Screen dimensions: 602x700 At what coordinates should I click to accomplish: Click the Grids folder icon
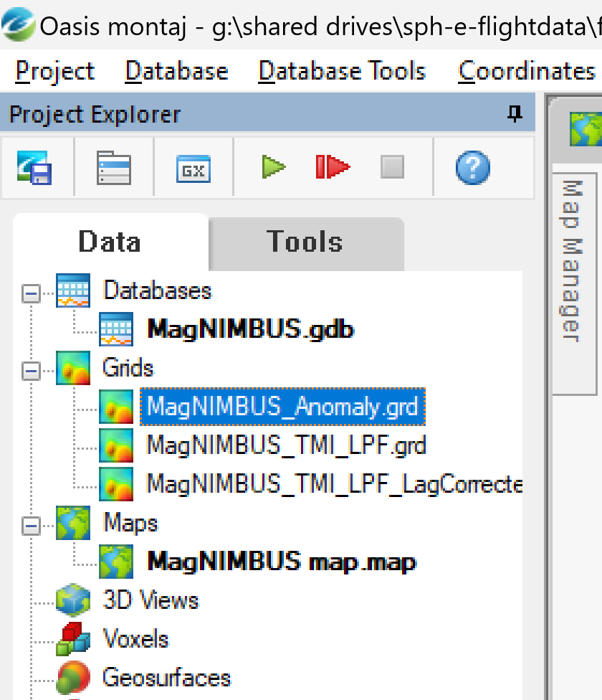73,368
